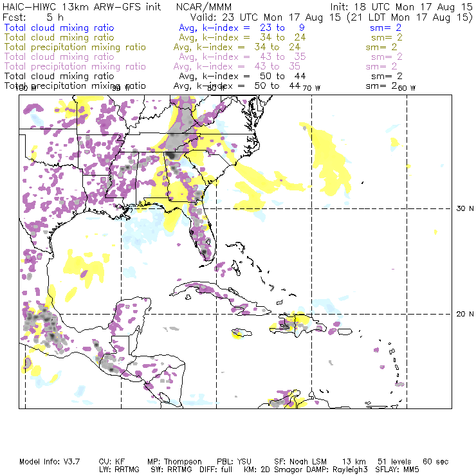Click the '20 N' latitude label

(x=465, y=314)
